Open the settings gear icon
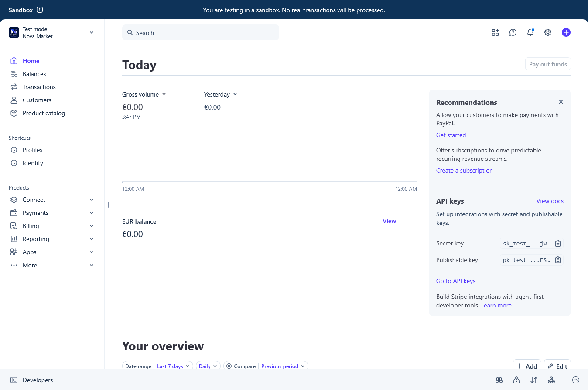The height and width of the screenshot is (390, 588). tap(548, 32)
